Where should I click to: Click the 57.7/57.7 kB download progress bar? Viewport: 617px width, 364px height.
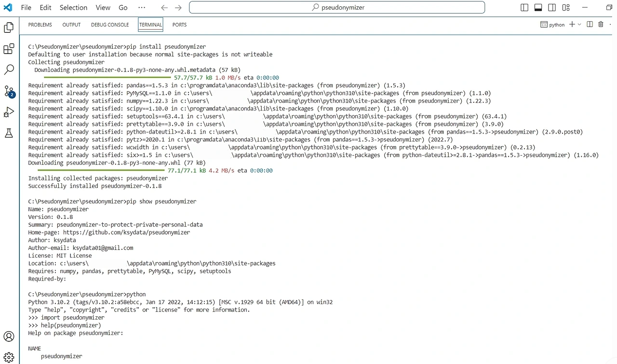107,78
